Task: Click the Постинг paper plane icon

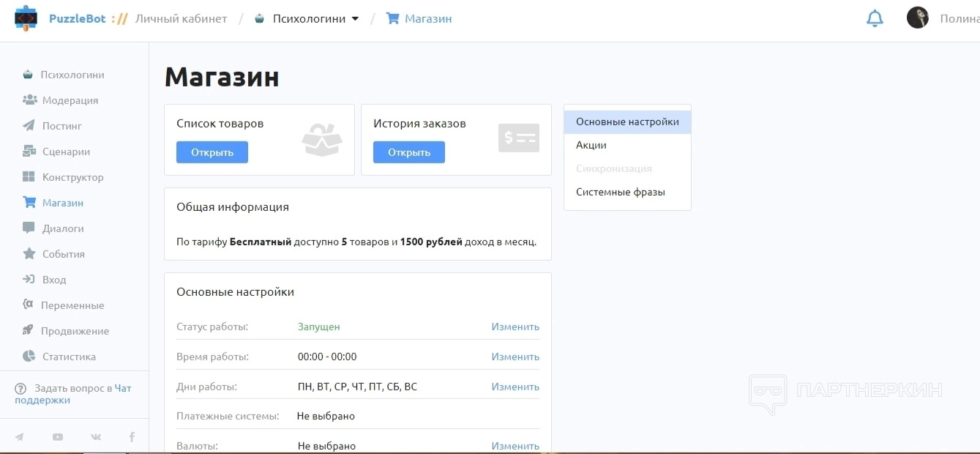Action: point(29,125)
